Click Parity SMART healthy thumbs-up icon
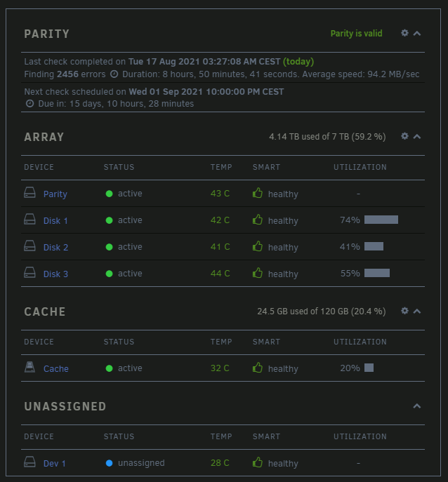 (x=258, y=193)
